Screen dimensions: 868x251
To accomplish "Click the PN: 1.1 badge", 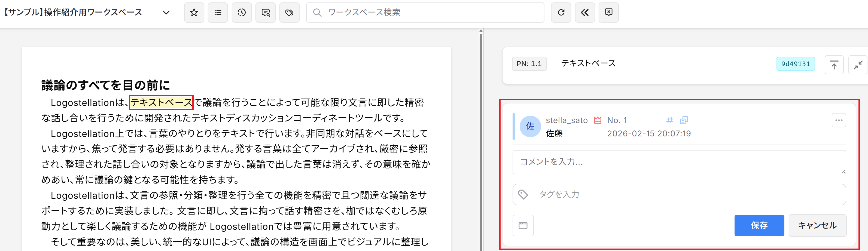I will click(x=529, y=64).
